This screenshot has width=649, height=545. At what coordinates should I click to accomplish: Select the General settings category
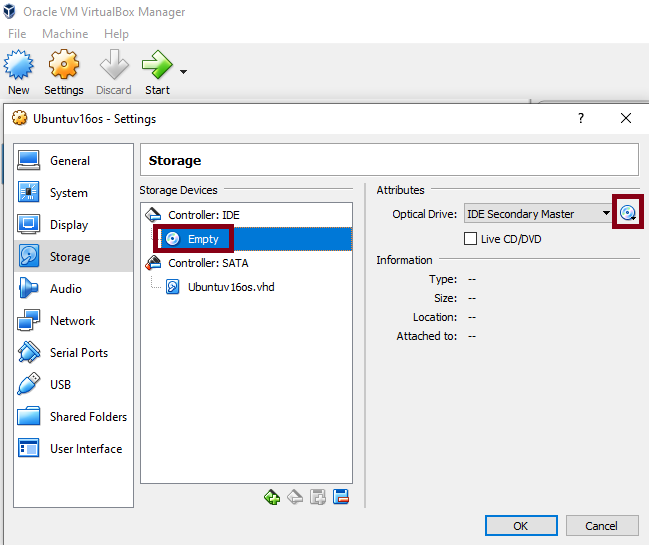pos(74,161)
